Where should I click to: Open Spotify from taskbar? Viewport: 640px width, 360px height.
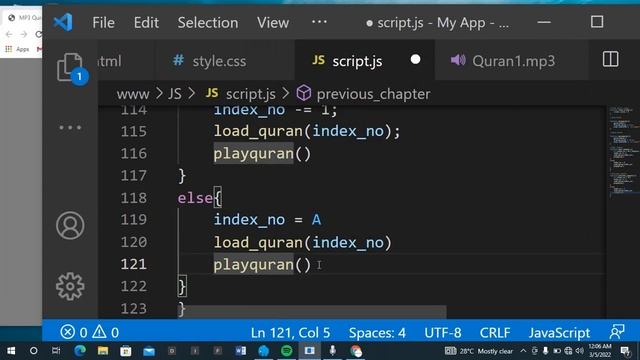287,351
